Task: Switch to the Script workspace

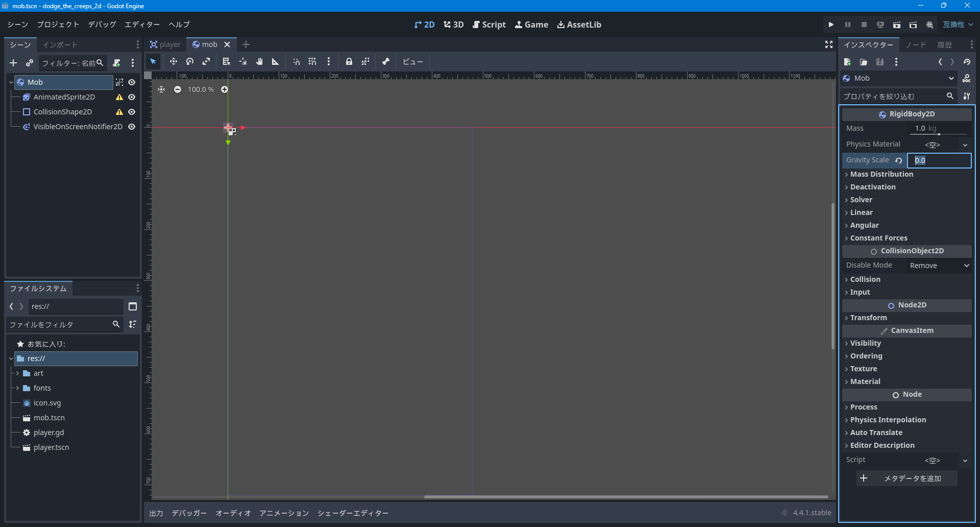Action: 489,25
